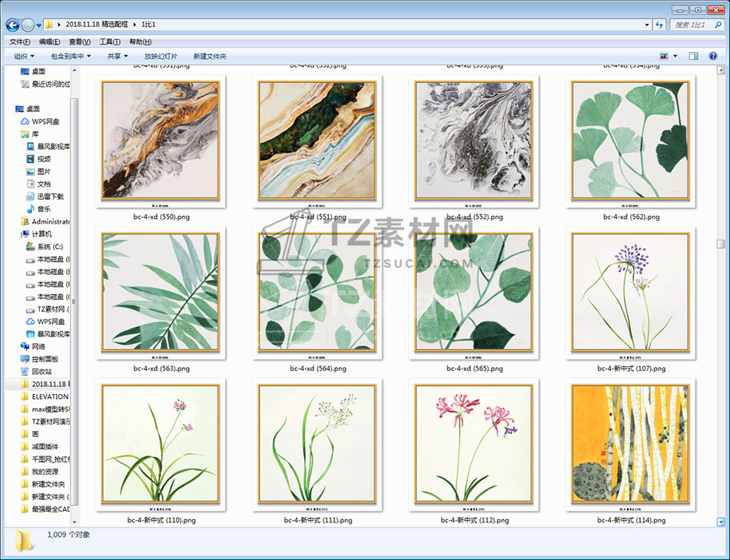Toggle the preview pane icon in toolbar
This screenshot has width=730, height=560.
tap(693, 56)
